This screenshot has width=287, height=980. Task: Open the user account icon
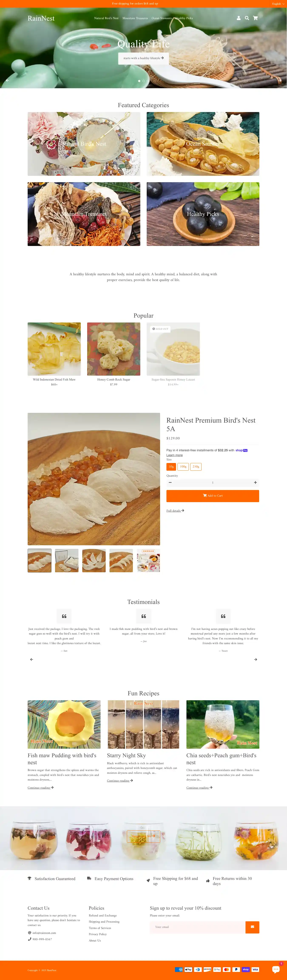coord(239,18)
